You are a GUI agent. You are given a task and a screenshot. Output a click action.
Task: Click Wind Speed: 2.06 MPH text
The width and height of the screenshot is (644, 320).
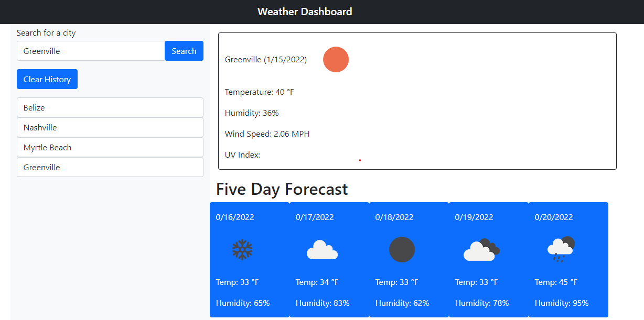tap(267, 134)
